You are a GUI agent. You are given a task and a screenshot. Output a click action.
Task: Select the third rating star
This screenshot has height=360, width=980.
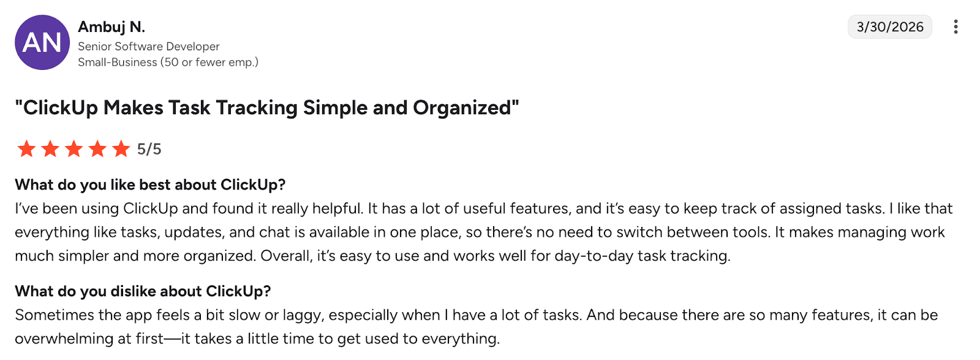pos(74,149)
